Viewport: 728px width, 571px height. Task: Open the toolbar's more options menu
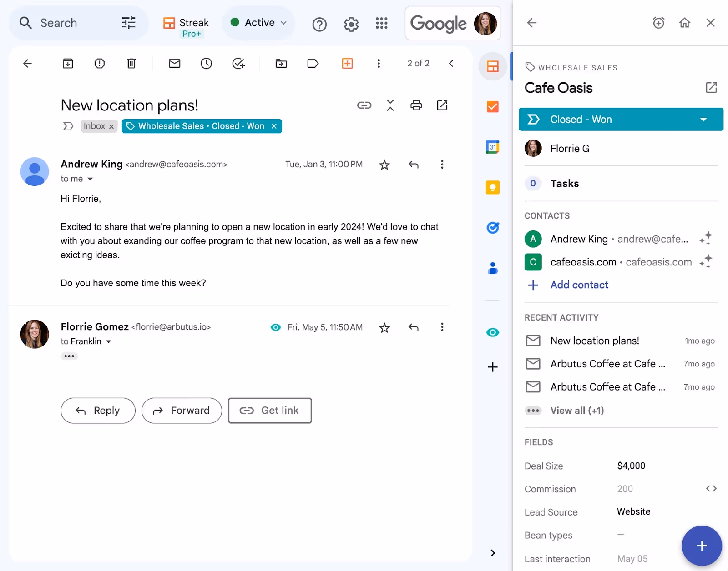tap(379, 64)
